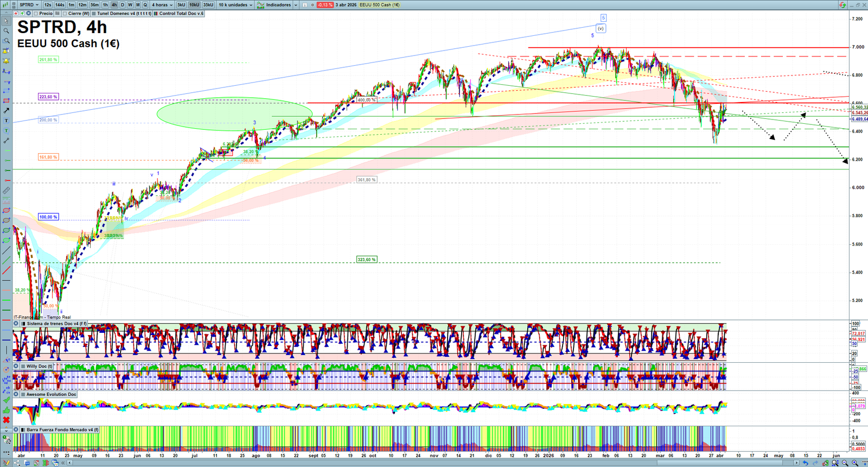Close the Barra Fuerza Fondo Mercado panel
Screen dimensions: 868x467
point(16,430)
